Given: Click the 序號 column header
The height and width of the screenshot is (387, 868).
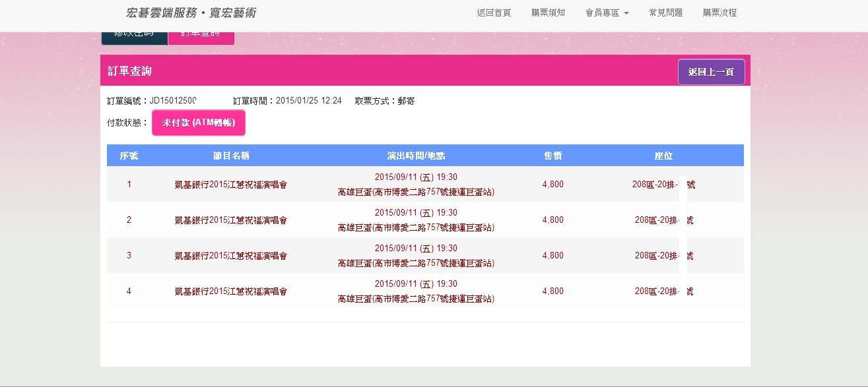Looking at the screenshot, I should coord(129,156).
